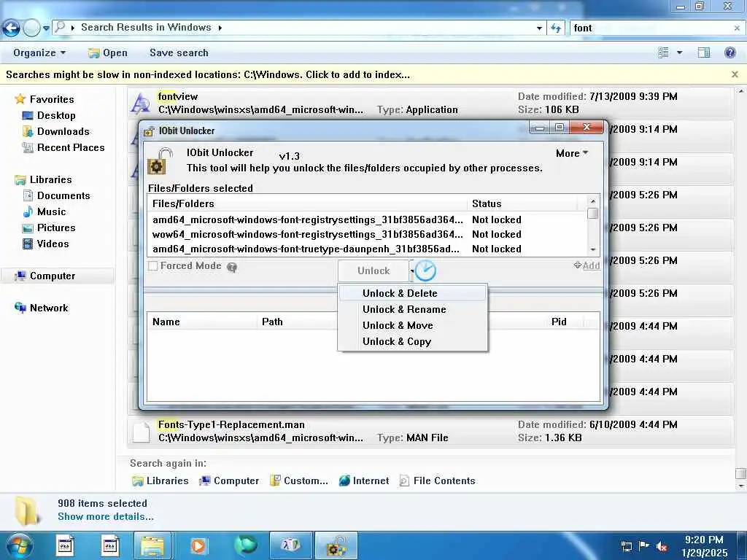The image size is (747, 560).
Task: Click the Name column header
Action: [x=202, y=322]
